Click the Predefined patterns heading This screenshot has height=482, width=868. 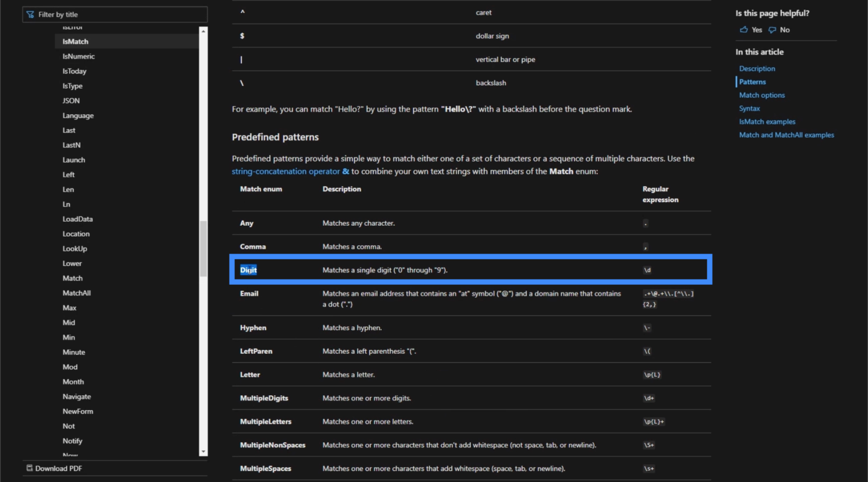pyautogui.click(x=275, y=137)
